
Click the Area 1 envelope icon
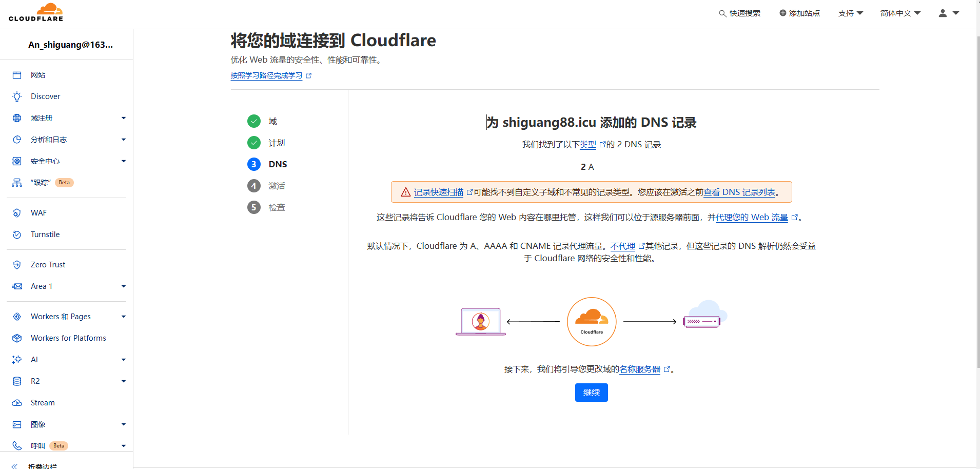17,286
